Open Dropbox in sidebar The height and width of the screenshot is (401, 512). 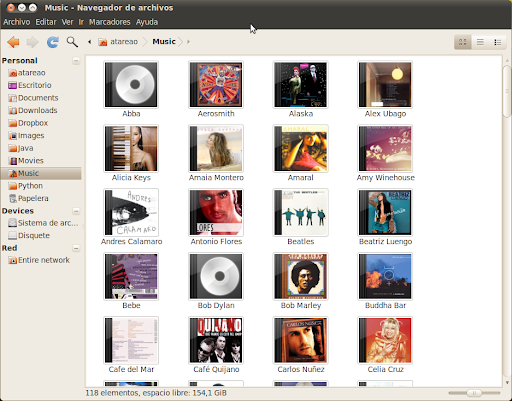[28, 123]
